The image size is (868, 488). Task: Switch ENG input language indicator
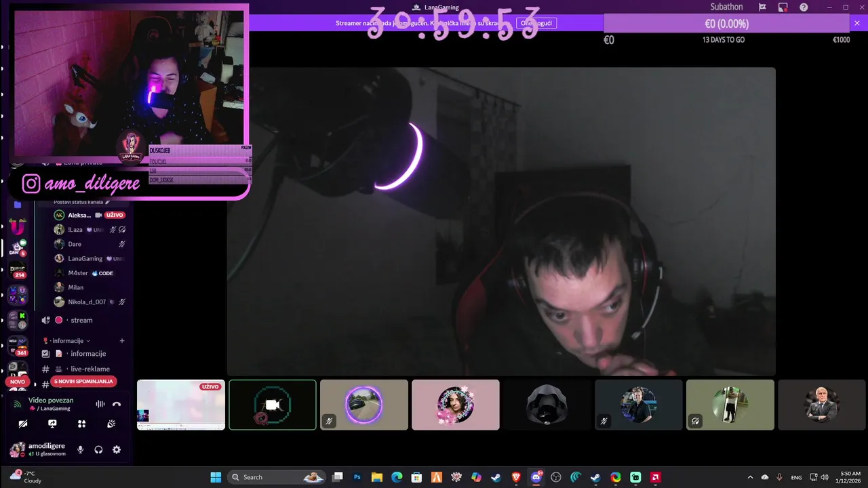pyautogui.click(x=797, y=477)
